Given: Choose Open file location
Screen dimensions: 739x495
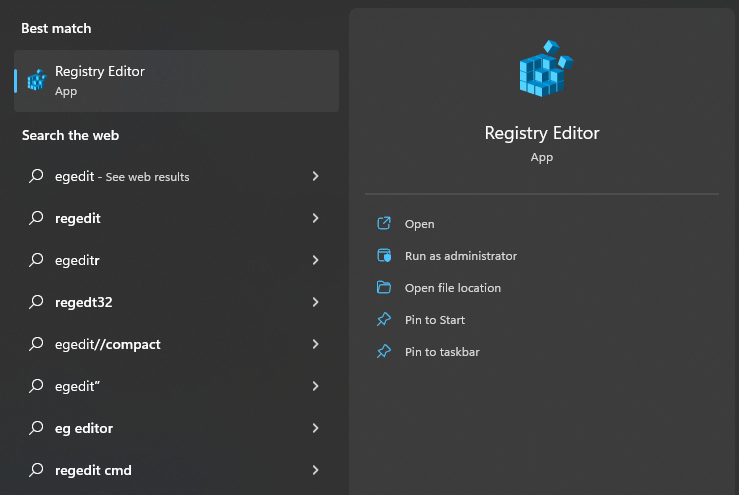Looking at the screenshot, I should pyautogui.click(x=453, y=288).
